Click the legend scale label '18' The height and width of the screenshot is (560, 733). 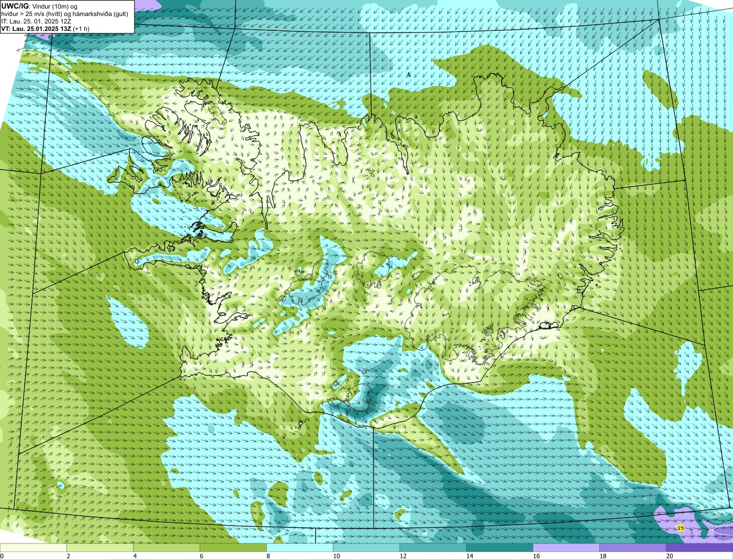pyautogui.click(x=602, y=556)
